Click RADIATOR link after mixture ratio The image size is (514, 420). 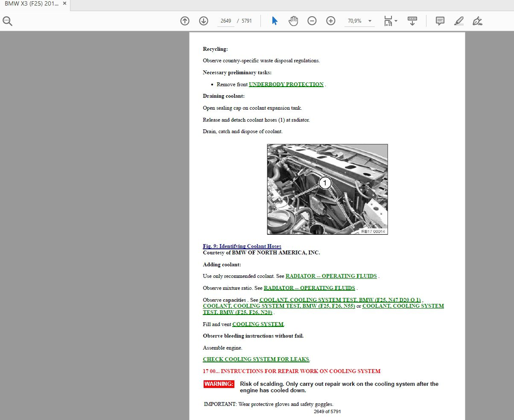point(310,288)
